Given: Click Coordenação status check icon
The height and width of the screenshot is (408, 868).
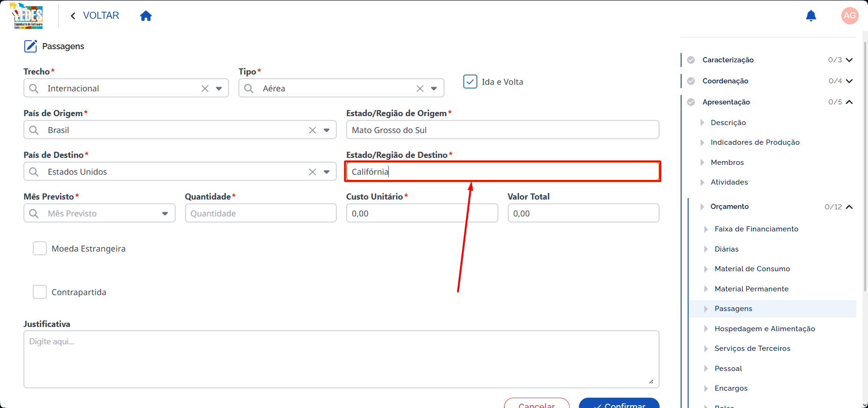Looking at the screenshot, I should (x=691, y=81).
